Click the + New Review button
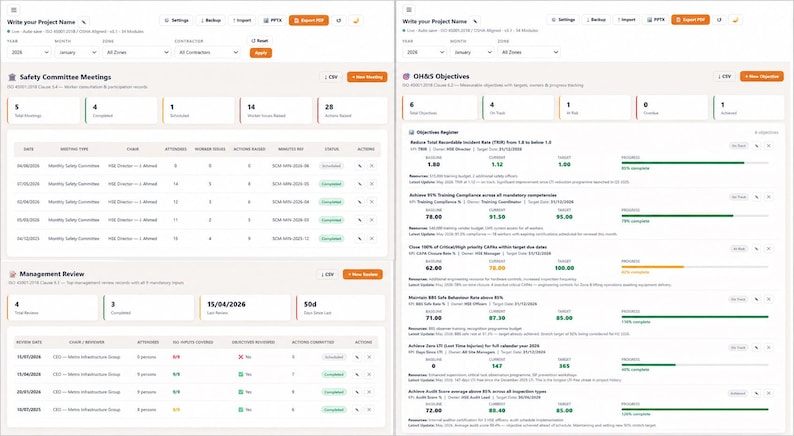This screenshot has height=436, width=794. (363, 274)
